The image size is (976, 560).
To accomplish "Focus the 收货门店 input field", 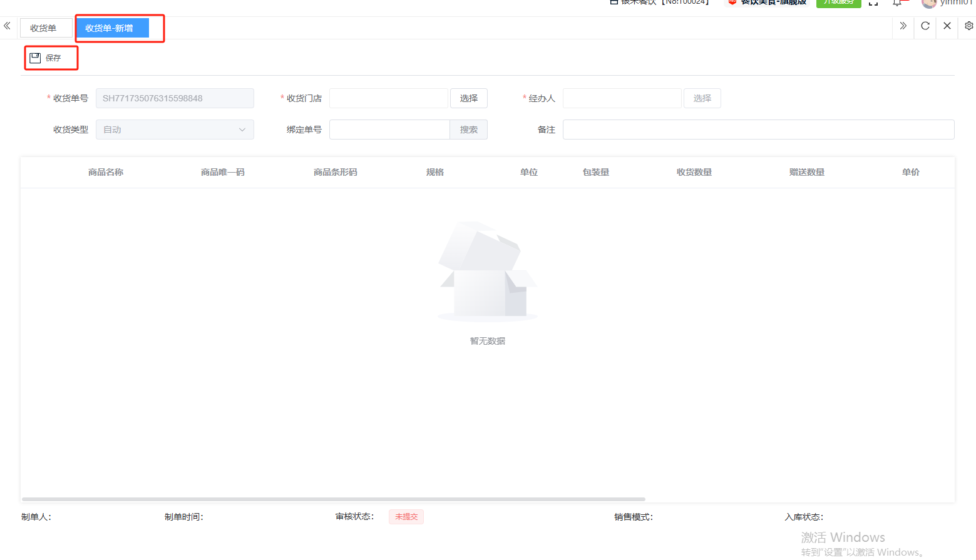I will [x=389, y=98].
